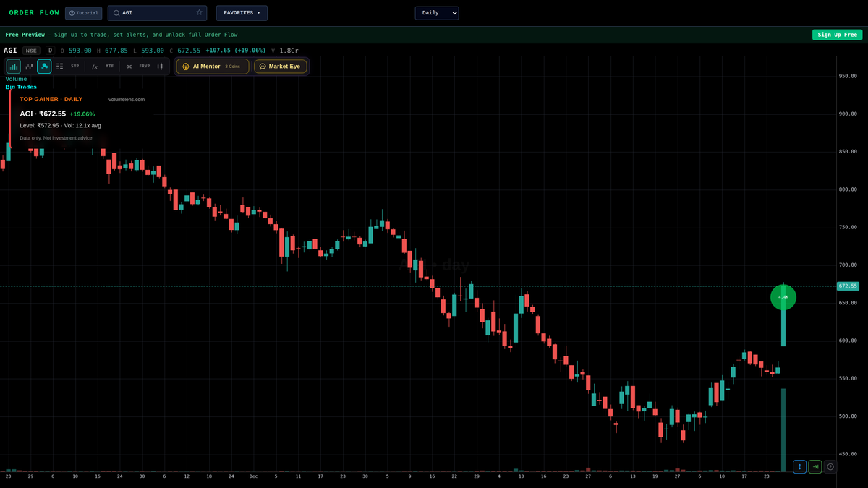868x488 pixels.
Task: Toggle vertical auto-scale arrow icon
Action: pos(800,467)
